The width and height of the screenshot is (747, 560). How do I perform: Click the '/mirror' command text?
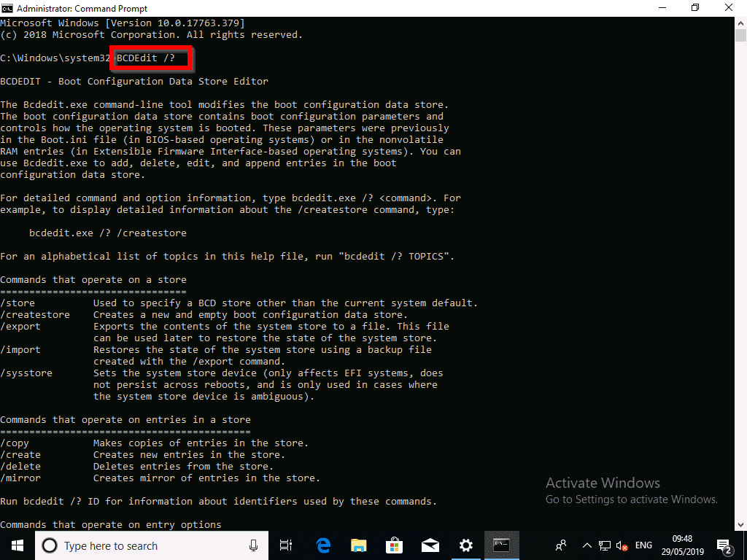click(x=20, y=478)
